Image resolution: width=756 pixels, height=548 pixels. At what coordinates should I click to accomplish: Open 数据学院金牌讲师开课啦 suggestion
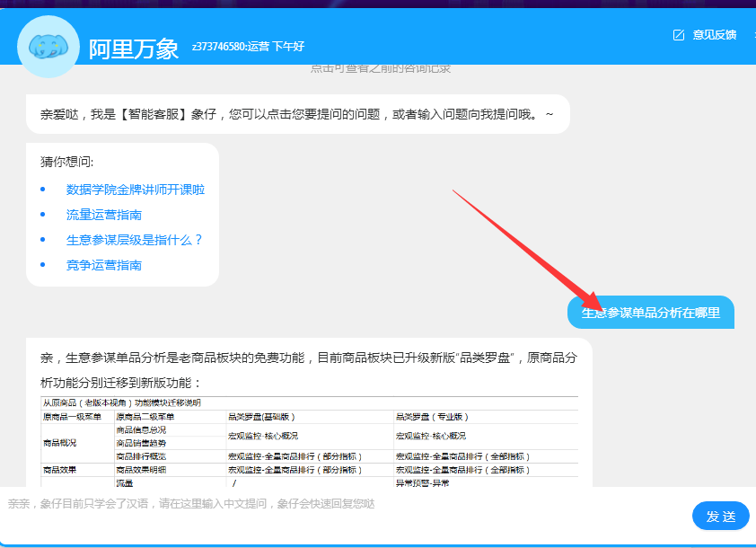136,190
